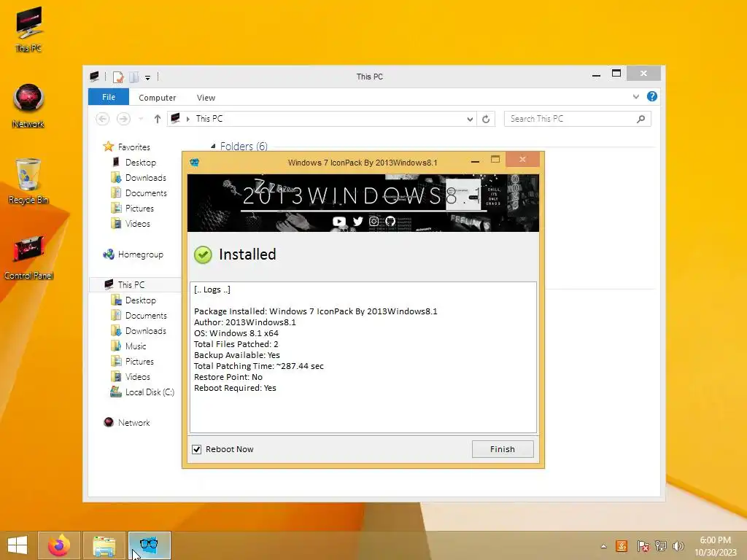Minimize the Windows 7 IconPack installer window

(x=475, y=162)
